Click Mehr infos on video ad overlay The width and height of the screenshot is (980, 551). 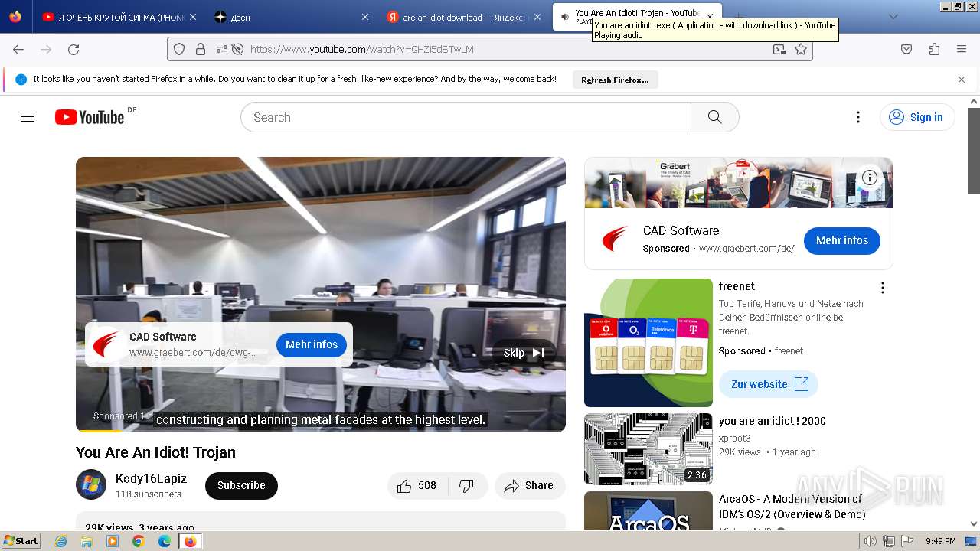pos(312,344)
